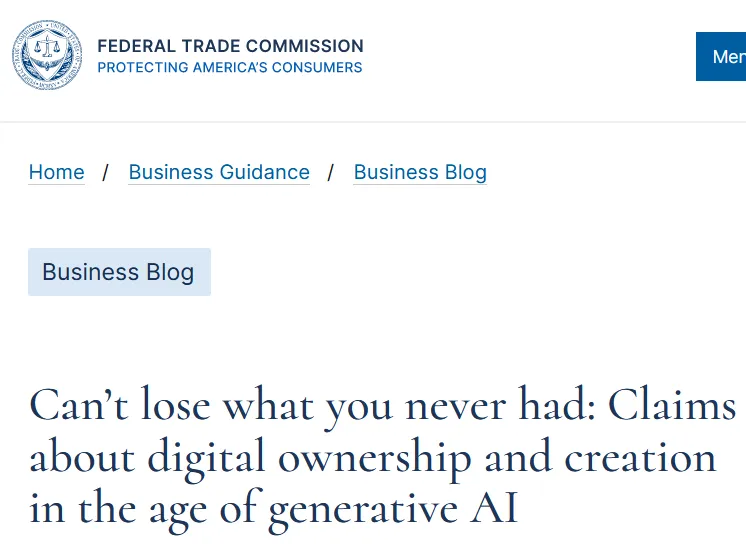Click the Federal Trade Commission site name
Image resolution: width=746 pixels, height=544 pixels.
point(230,46)
